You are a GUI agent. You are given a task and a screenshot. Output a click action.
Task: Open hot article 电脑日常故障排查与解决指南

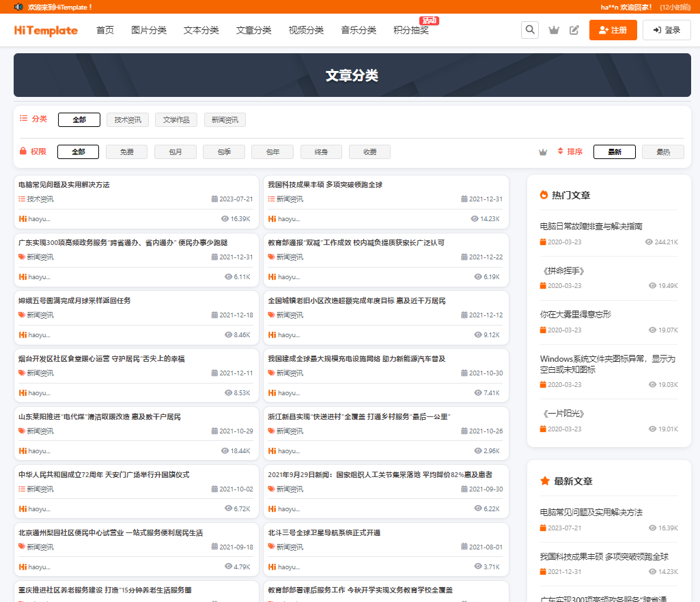591,226
